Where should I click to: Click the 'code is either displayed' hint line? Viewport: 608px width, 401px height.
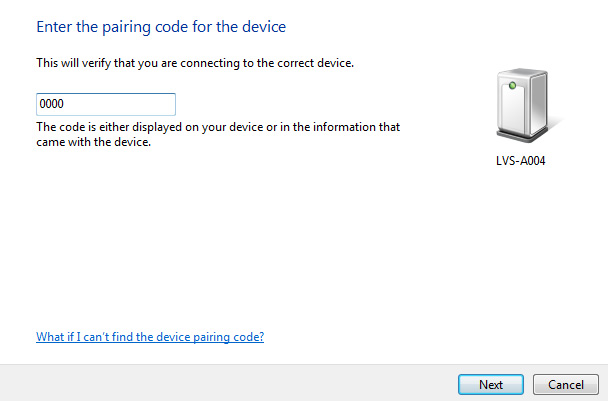pos(218,127)
